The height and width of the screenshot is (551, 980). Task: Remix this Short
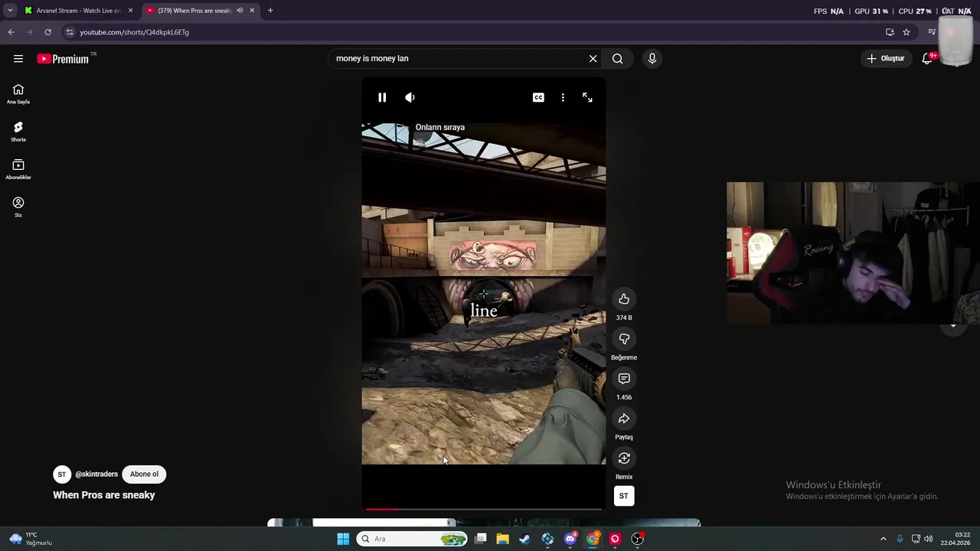pos(624,458)
